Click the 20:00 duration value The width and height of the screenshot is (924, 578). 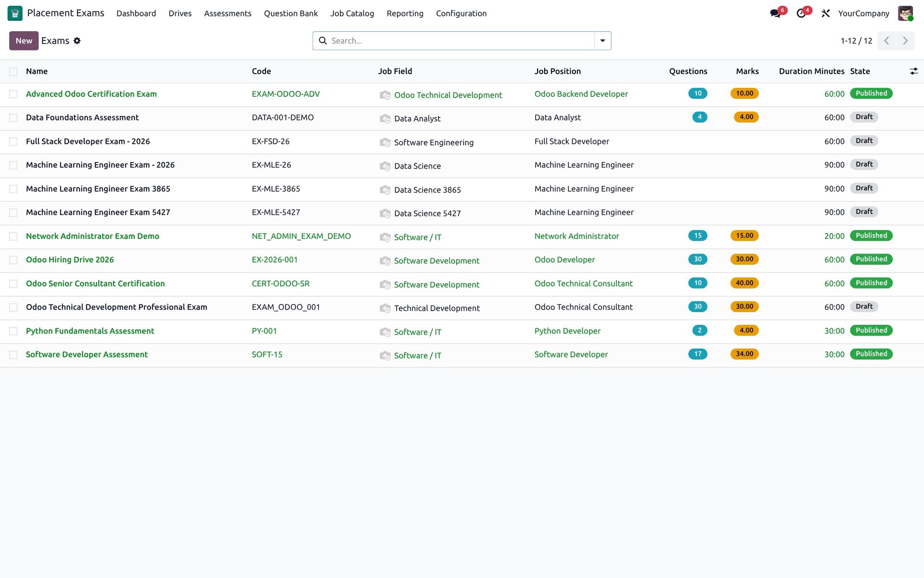[834, 236]
